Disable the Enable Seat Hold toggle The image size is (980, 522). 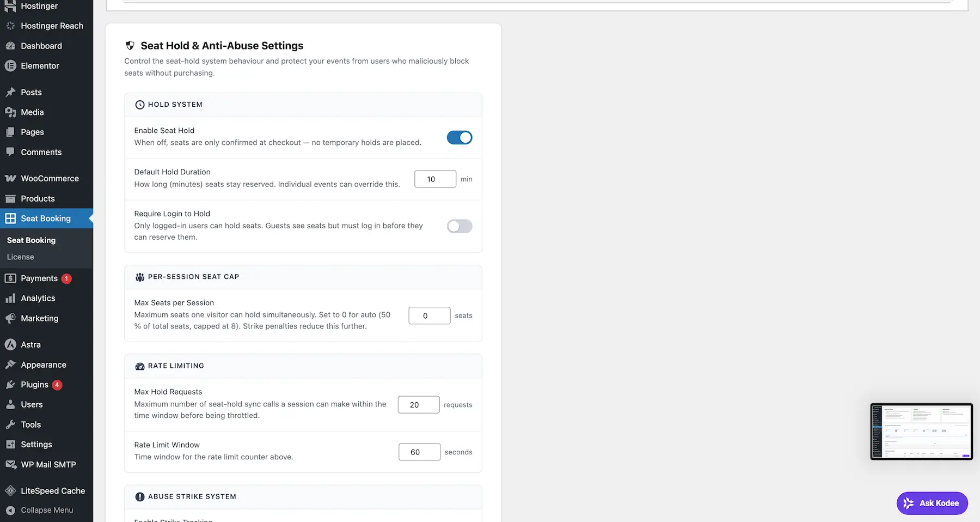[459, 137]
